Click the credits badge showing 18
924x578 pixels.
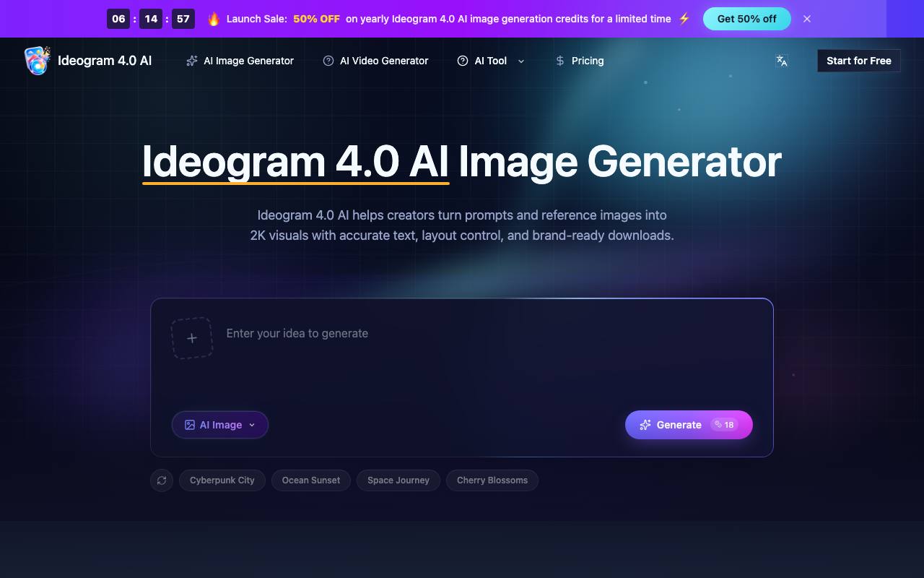(x=725, y=425)
